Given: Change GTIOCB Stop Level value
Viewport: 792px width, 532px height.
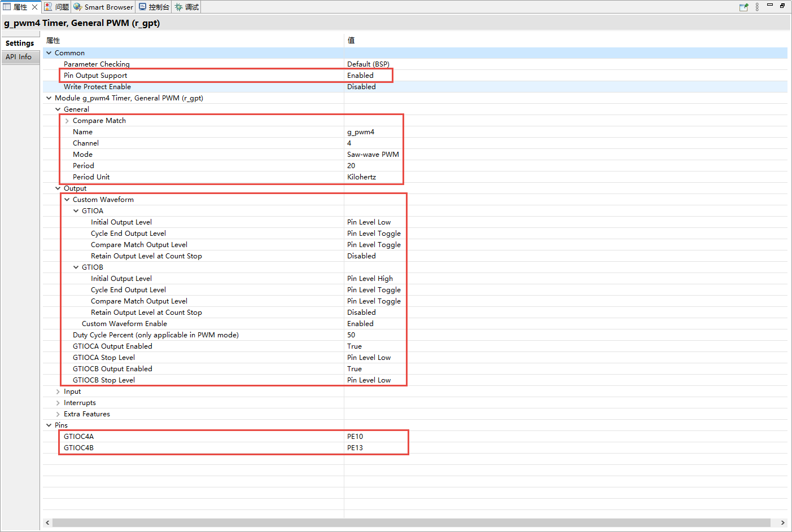Looking at the screenshot, I should [369, 380].
